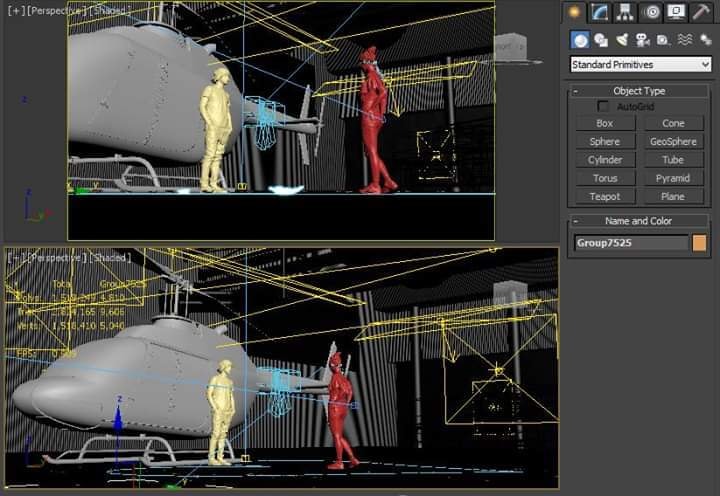This screenshot has width=720, height=496.
Task: Select the Lights category icon
Action: pos(622,40)
